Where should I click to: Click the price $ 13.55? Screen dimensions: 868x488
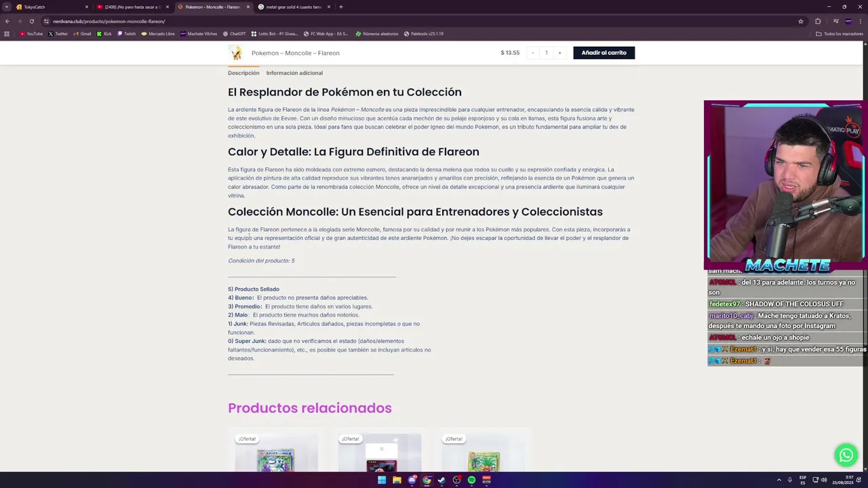point(510,53)
